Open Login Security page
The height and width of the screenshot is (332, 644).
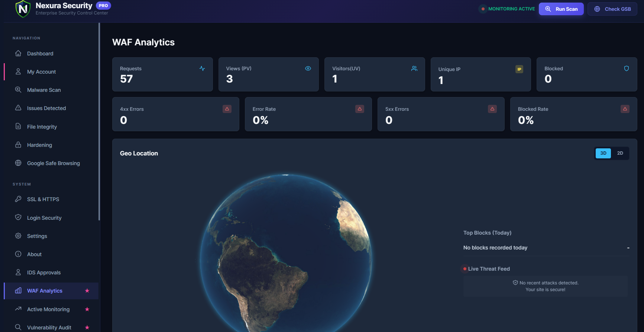click(x=51, y=218)
